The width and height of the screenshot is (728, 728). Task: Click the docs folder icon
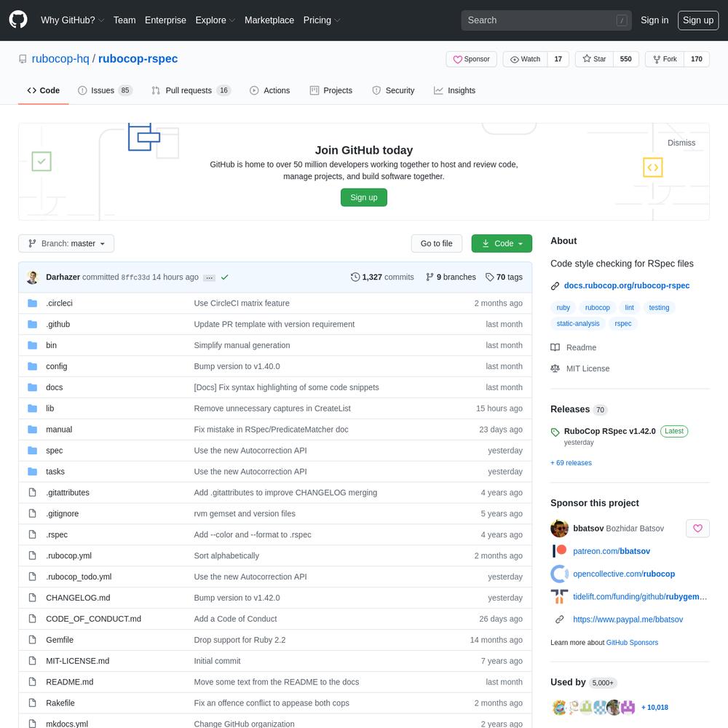(x=33, y=387)
